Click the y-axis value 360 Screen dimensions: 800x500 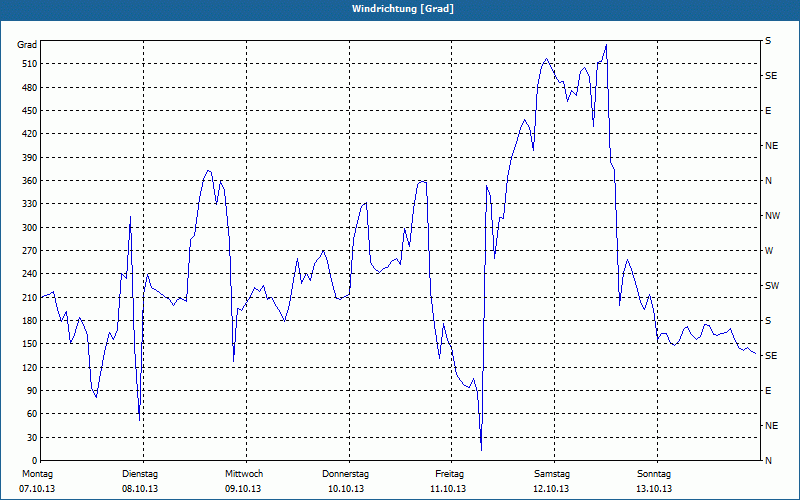(x=30, y=181)
